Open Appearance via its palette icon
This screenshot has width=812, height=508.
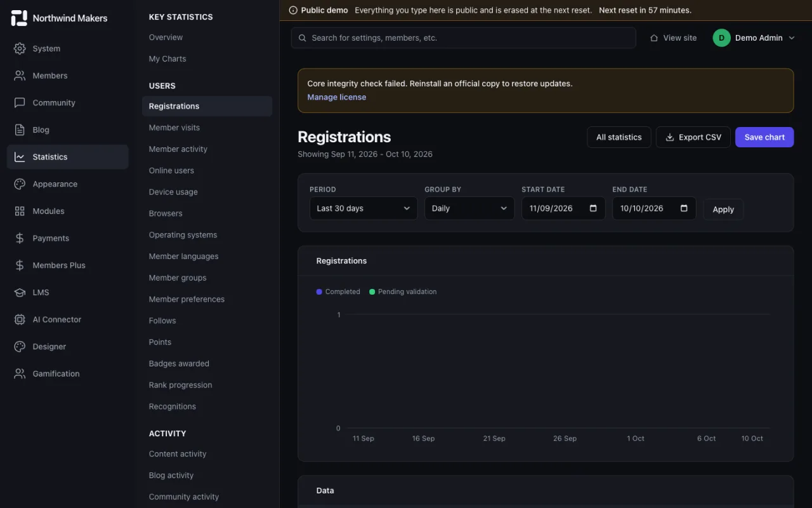[20, 184]
